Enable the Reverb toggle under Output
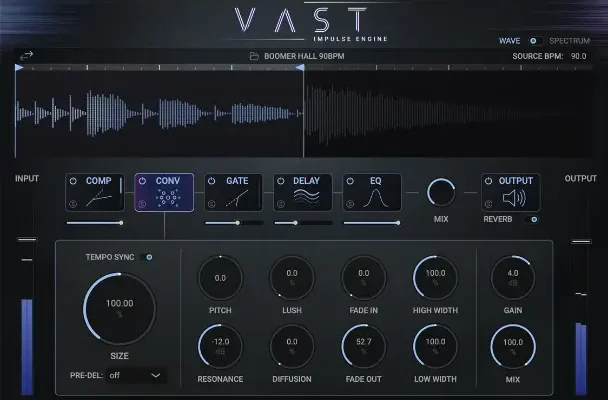The height and width of the screenshot is (400, 608). click(534, 219)
